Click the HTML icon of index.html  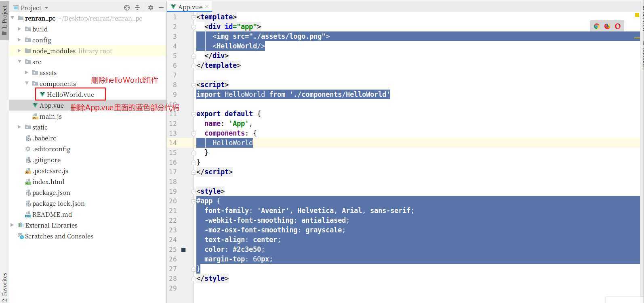click(x=28, y=182)
